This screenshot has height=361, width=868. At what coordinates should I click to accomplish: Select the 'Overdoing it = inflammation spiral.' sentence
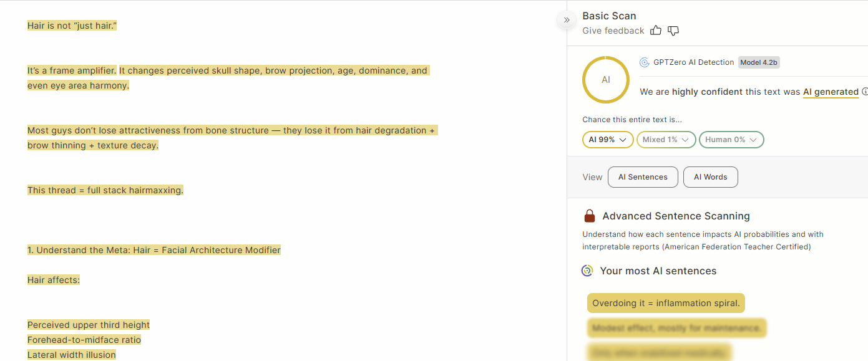click(x=666, y=304)
